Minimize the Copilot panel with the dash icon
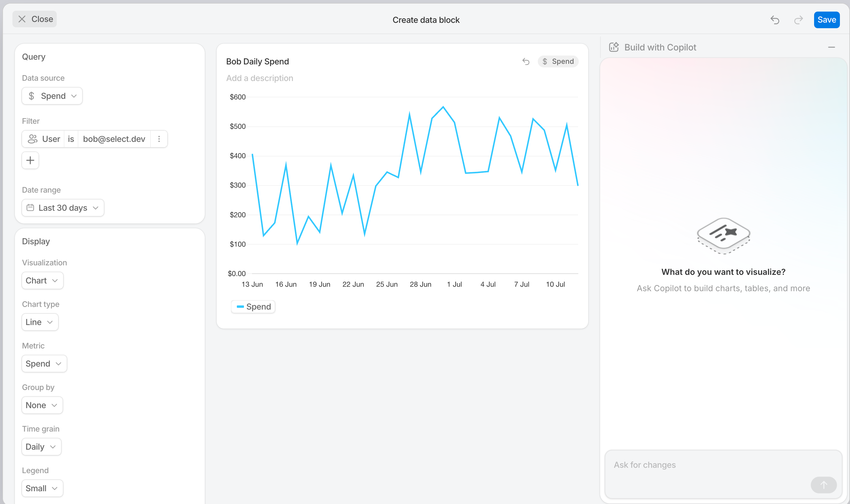The width and height of the screenshot is (850, 504). click(x=831, y=47)
